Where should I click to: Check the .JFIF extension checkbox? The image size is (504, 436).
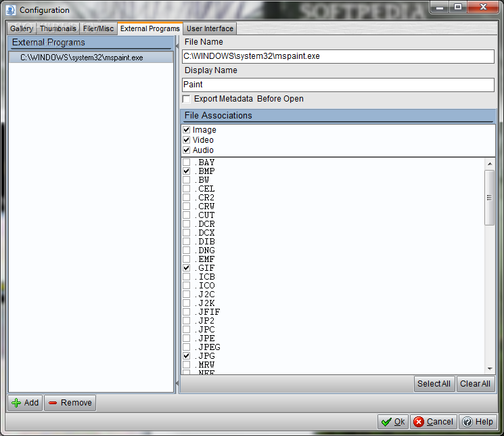(187, 312)
